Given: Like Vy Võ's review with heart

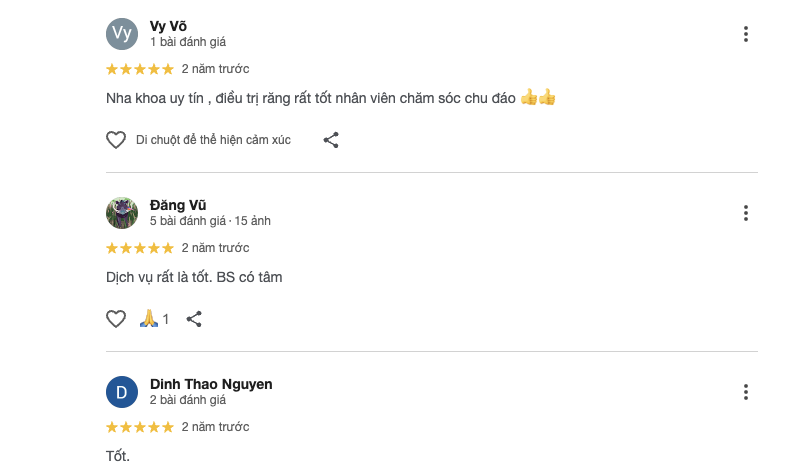Looking at the screenshot, I should 116,140.
